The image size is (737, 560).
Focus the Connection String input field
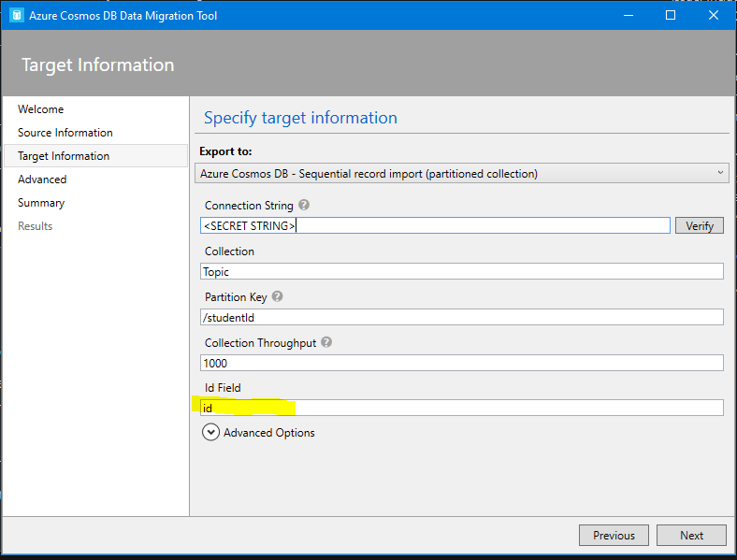click(x=435, y=225)
